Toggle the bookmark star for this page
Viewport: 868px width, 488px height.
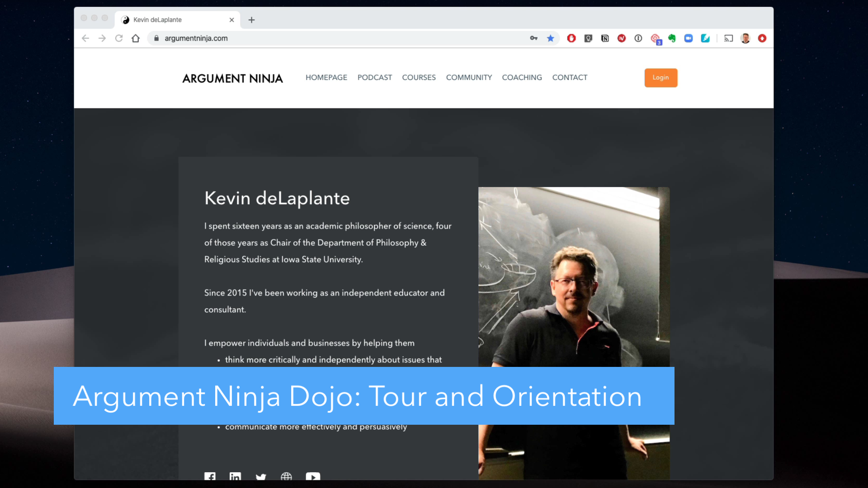[x=551, y=38]
